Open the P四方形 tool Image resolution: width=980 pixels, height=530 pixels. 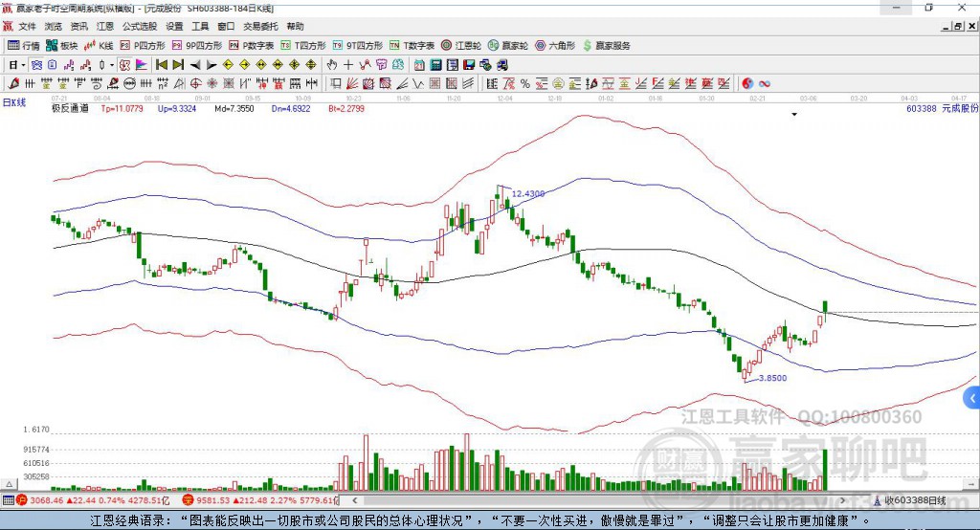[143, 46]
